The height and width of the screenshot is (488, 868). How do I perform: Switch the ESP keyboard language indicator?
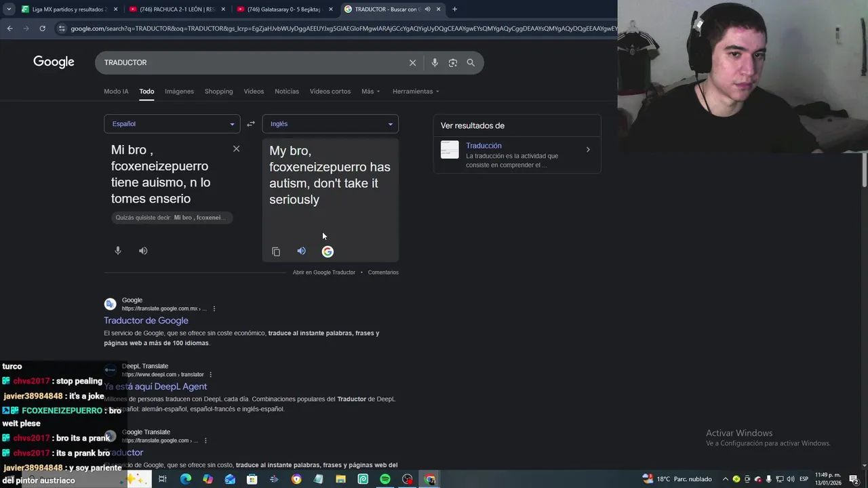pyautogui.click(x=804, y=479)
